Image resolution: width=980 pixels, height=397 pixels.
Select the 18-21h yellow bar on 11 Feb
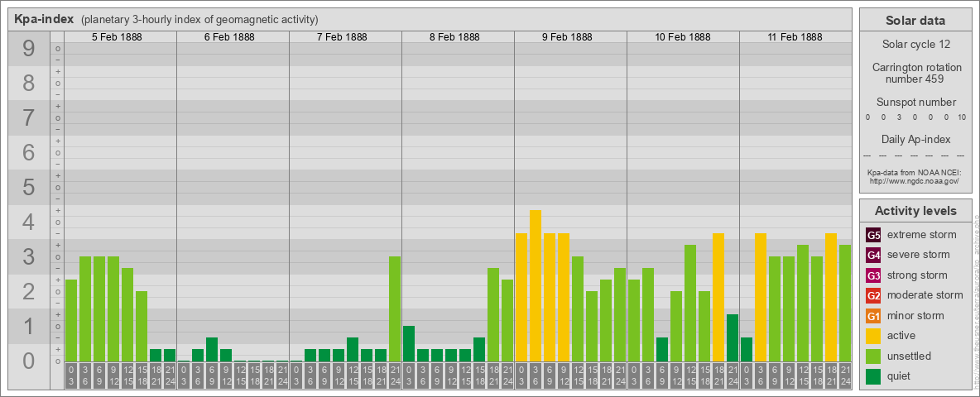pyautogui.click(x=831, y=298)
